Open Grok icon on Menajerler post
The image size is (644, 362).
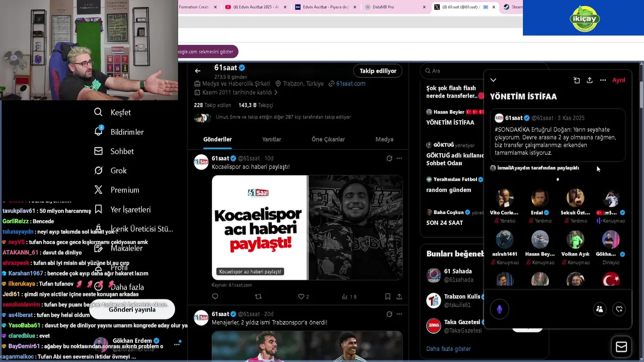click(x=389, y=314)
